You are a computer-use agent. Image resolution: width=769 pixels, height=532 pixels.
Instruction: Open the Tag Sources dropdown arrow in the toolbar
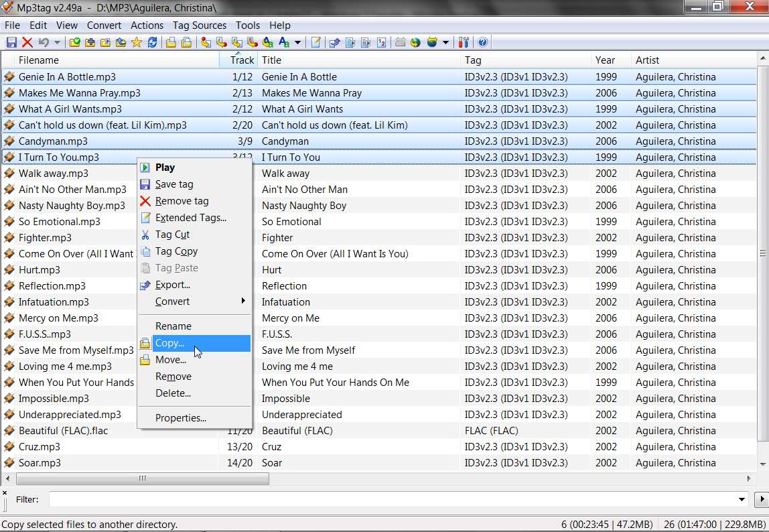tap(445, 43)
